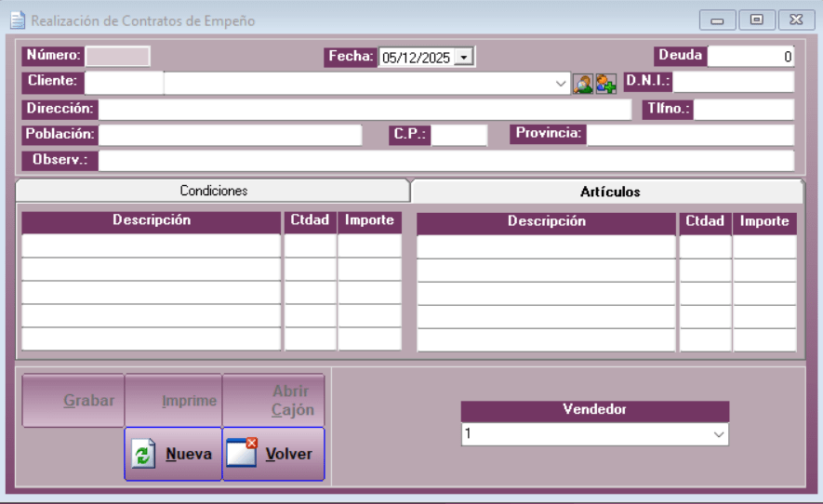Click the add new client icon
Image resolution: width=823 pixels, height=504 pixels.
coord(606,84)
